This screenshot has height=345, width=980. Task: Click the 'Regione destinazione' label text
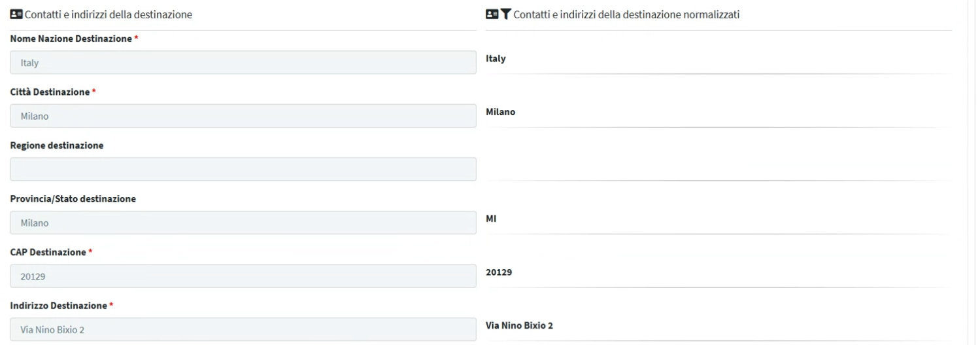click(57, 145)
